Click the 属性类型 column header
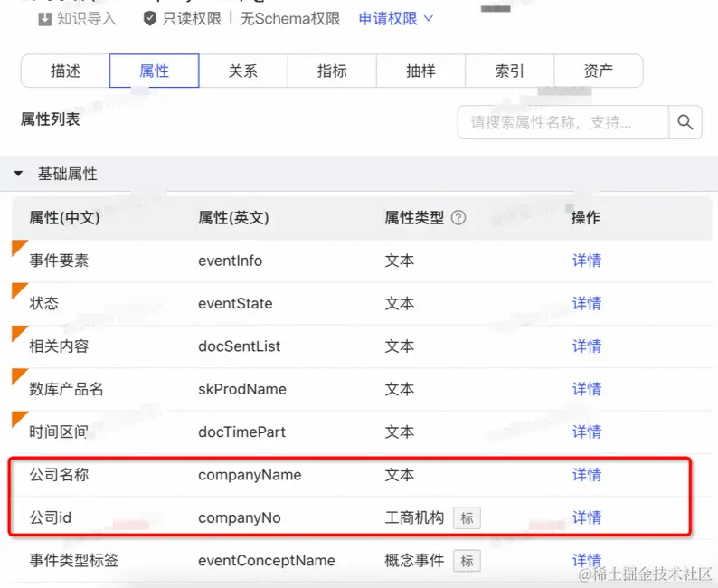This screenshot has height=588, width=718. (x=414, y=217)
